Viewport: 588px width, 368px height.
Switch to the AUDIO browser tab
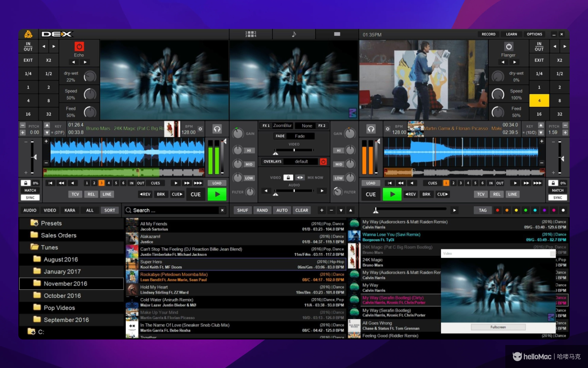pos(30,210)
